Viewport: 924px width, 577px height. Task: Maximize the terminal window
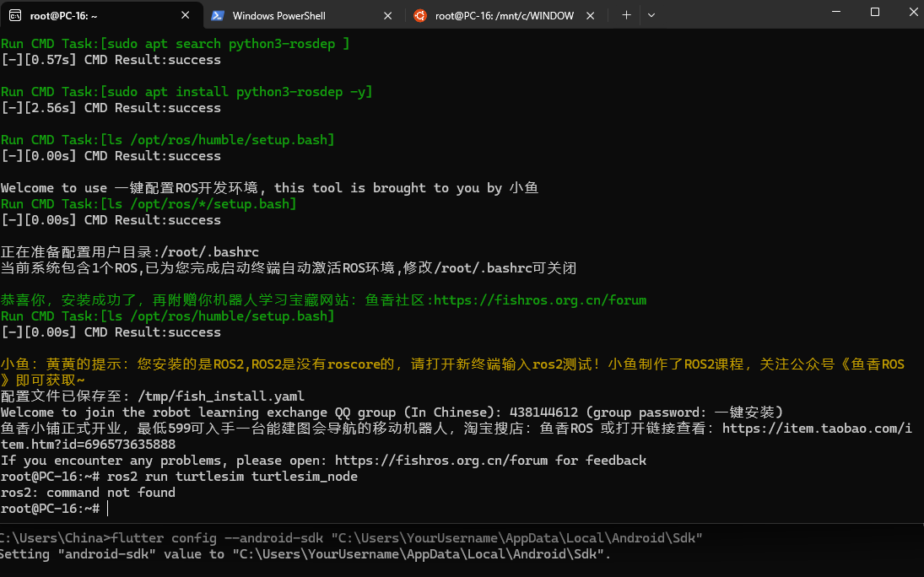tap(875, 12)
